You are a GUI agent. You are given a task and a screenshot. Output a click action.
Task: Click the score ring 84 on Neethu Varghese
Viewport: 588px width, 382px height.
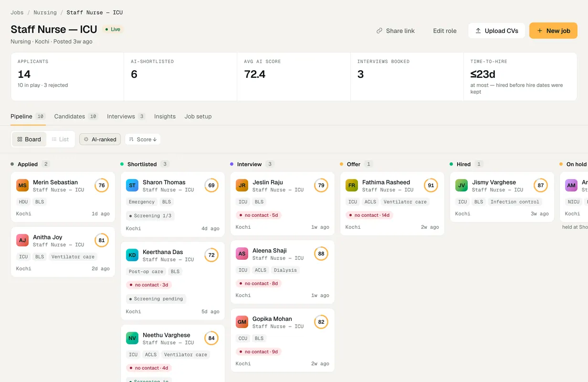pos(211,338)
